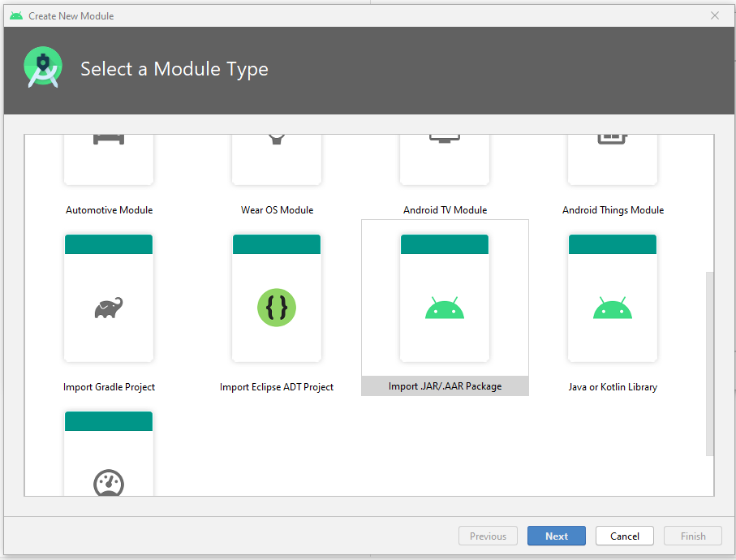This screenshot has height=560, width=736.
Task: Click the Import Eclipse ADT Project label
Action: (x=277, y=387)
